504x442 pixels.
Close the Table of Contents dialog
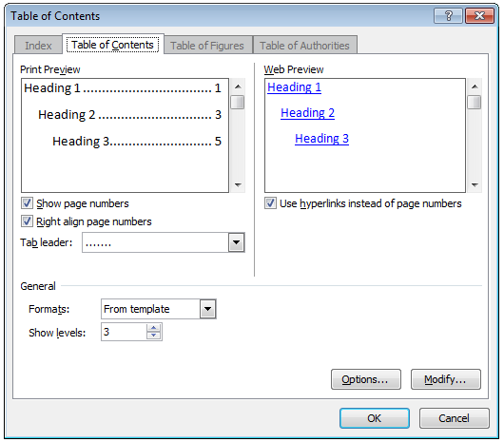[x=479, y=15]
